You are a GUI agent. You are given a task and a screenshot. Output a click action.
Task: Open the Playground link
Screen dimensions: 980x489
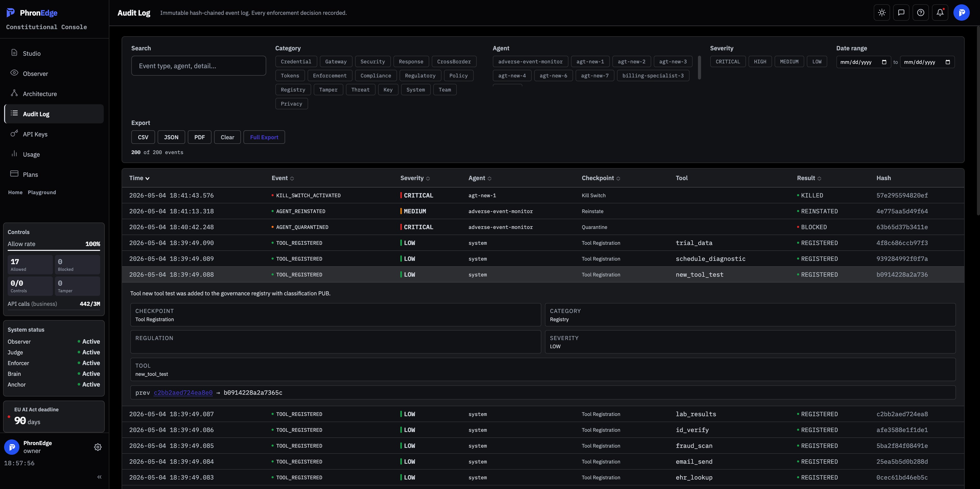coord(42,192)
